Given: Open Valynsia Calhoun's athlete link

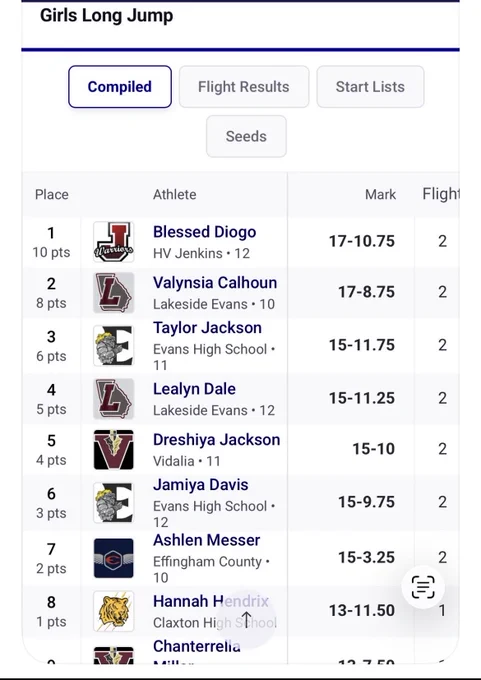Looking at the screenshot, I should (215, 283).
